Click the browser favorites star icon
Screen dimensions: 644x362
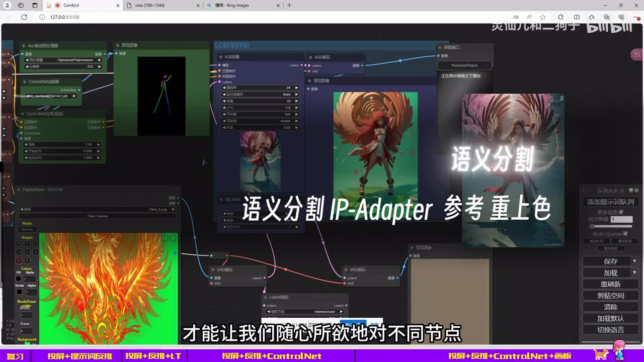pyautogui.click(x=542, y=17)
